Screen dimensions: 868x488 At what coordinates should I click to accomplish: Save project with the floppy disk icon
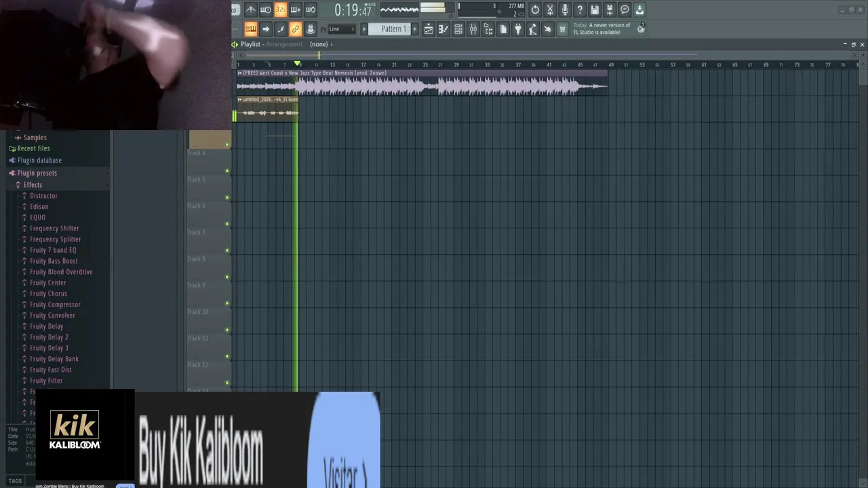[x=595, y=9]
